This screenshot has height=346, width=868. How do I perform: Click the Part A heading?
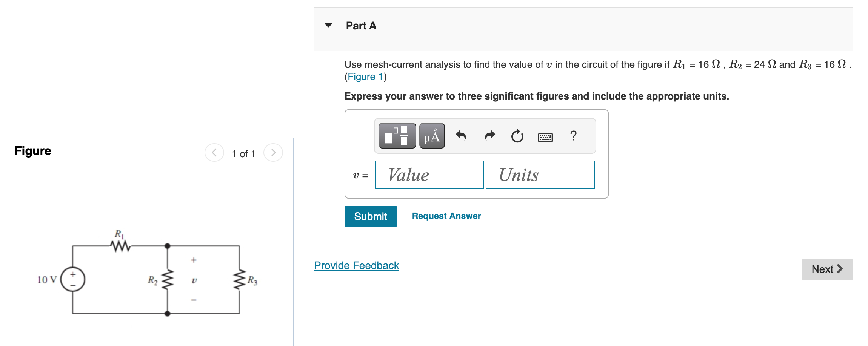(x=360, y=25)
